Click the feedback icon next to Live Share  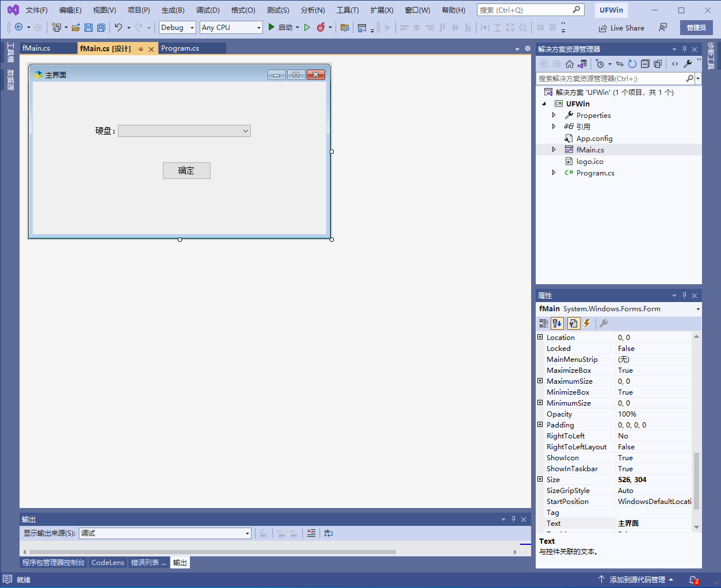pos(663,27)
